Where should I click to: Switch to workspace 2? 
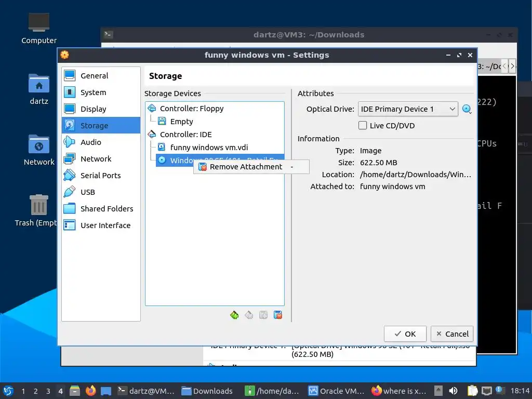(36, 391)
